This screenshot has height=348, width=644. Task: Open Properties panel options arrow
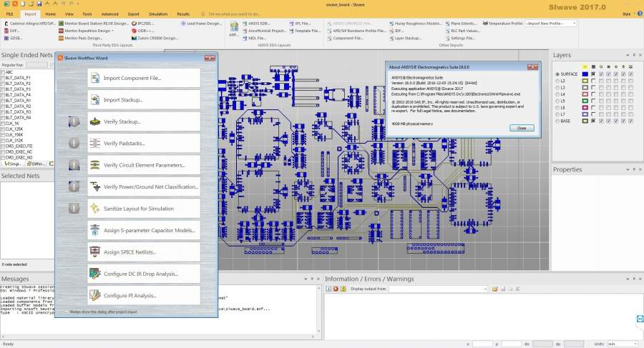pyautogui.click(x=628, y=169)
